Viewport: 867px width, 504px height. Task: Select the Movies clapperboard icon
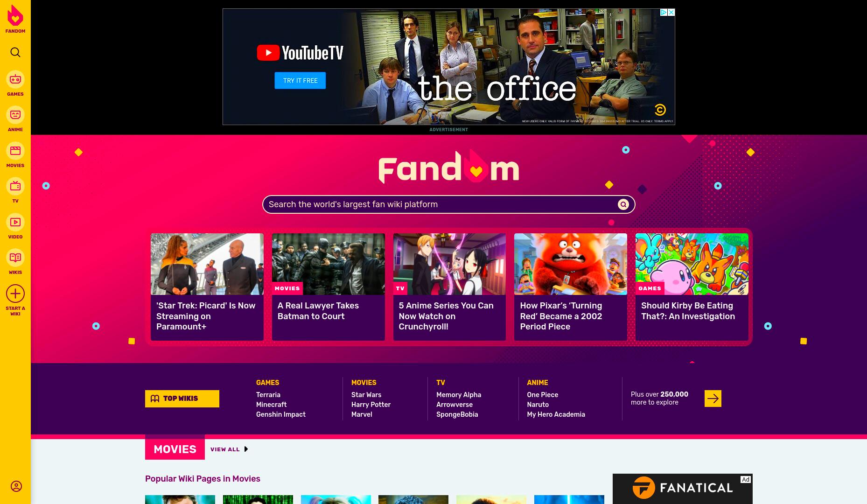pyautogui.click(x=15, y=151)
